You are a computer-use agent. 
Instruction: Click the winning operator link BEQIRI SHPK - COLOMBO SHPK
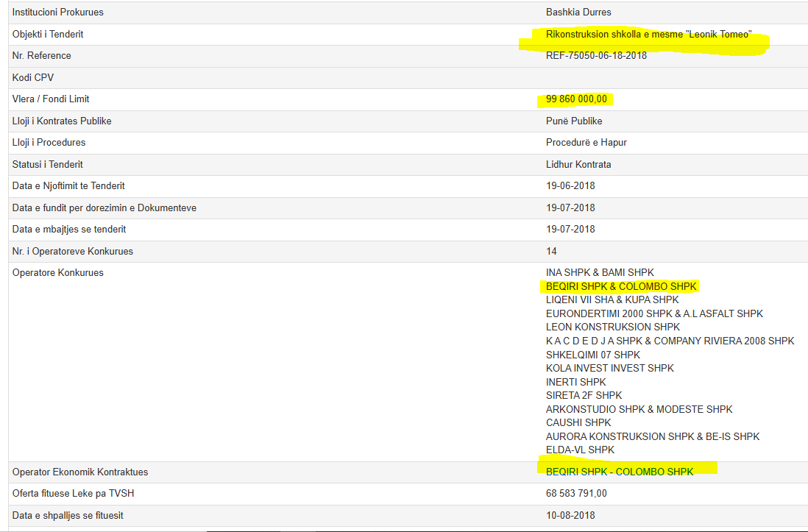619,472
